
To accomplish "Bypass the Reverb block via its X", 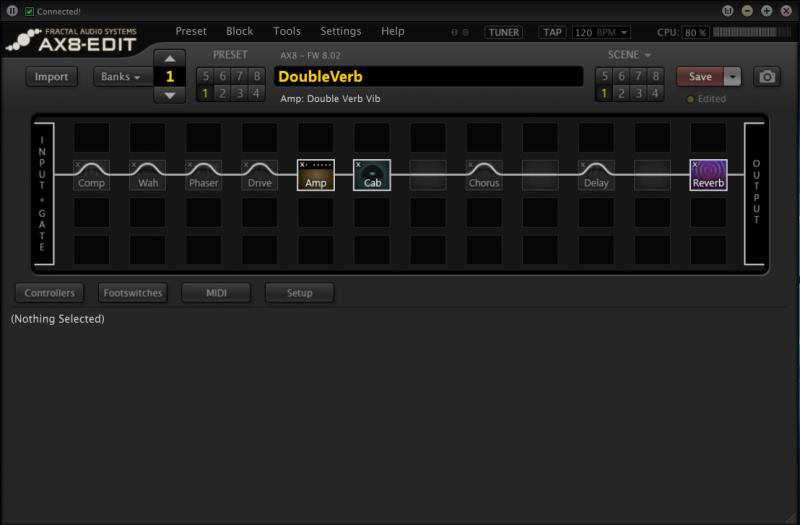I will [695, 165].
